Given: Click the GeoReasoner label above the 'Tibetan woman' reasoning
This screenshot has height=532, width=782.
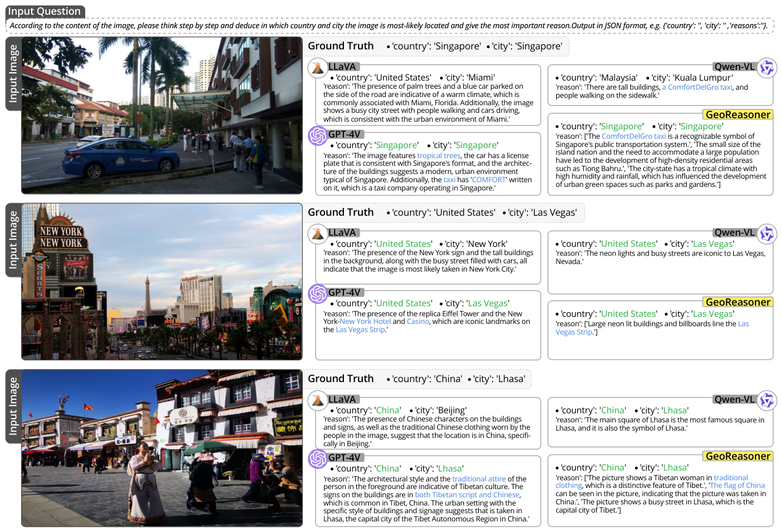Looking at the screenshot, I should pos(738,456).
